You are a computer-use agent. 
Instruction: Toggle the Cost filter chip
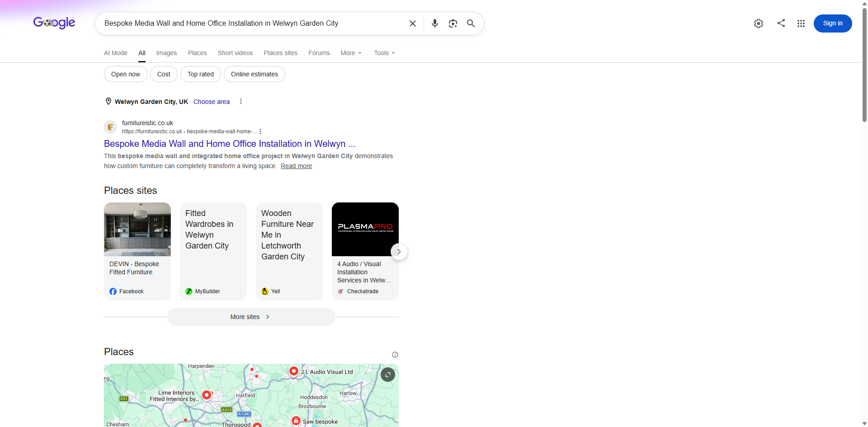tap(164, 74)
